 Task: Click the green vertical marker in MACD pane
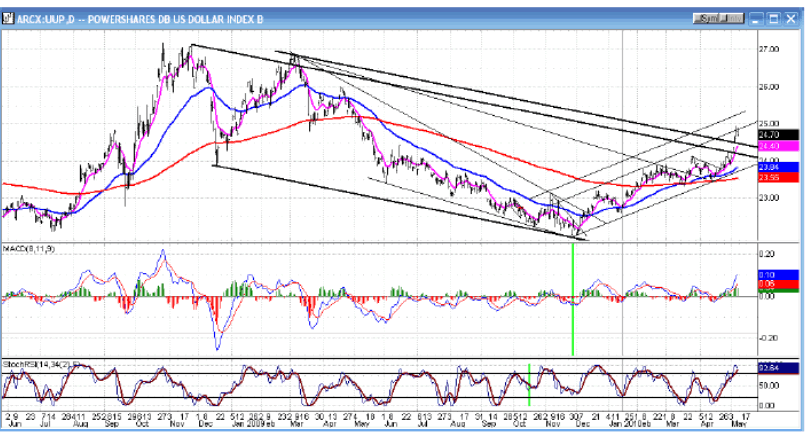(573, 299)
